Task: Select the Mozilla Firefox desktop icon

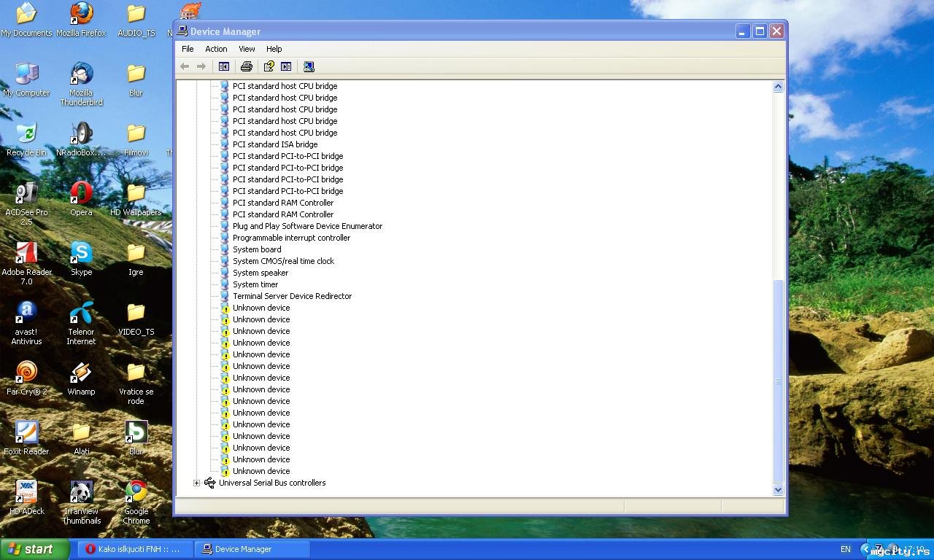Action: click(x=81, y=20)
